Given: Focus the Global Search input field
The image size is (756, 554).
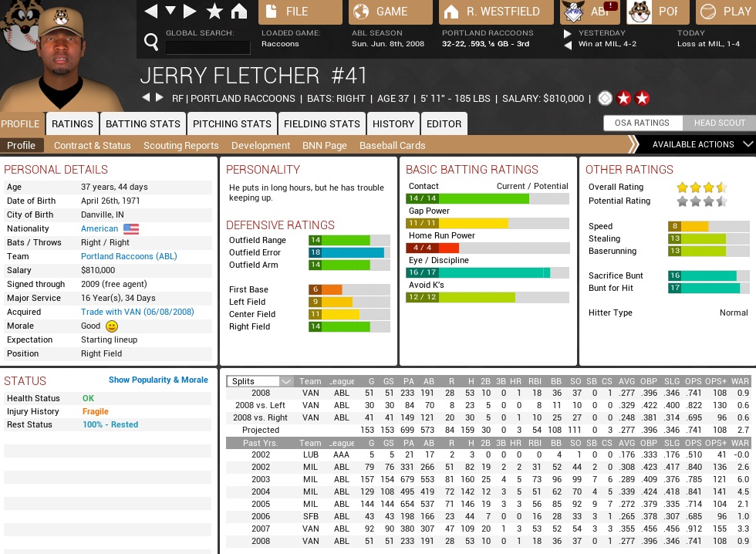Looking at the screenshot, I should pos(208,47).
